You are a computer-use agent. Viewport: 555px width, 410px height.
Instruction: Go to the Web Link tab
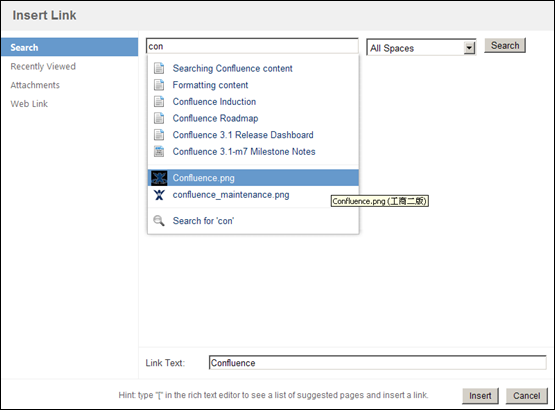pyautogui.click(x=29, y=104)
